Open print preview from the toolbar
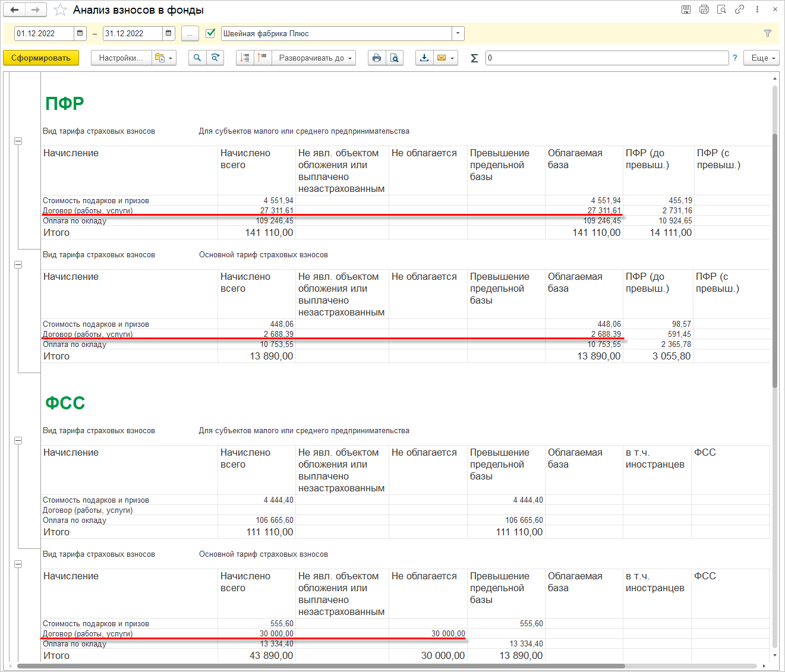 click(x=395, y=58)
